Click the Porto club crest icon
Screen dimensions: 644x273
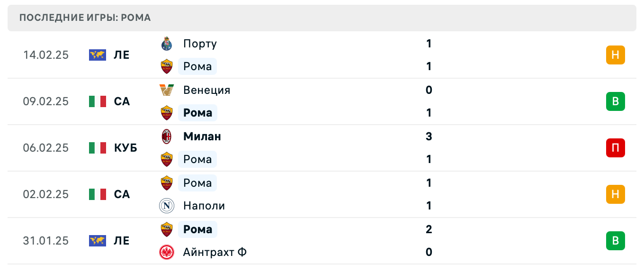pos(167,44)
